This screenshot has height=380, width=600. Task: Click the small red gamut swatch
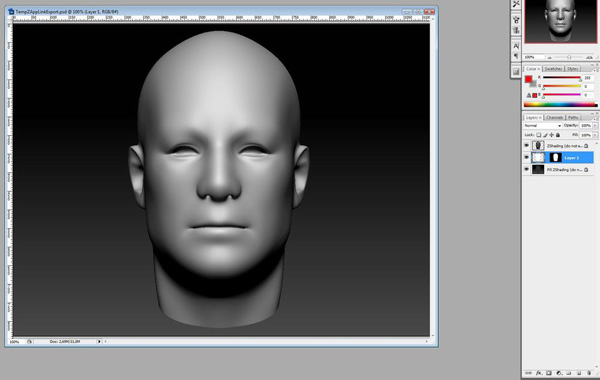(535, 96)
